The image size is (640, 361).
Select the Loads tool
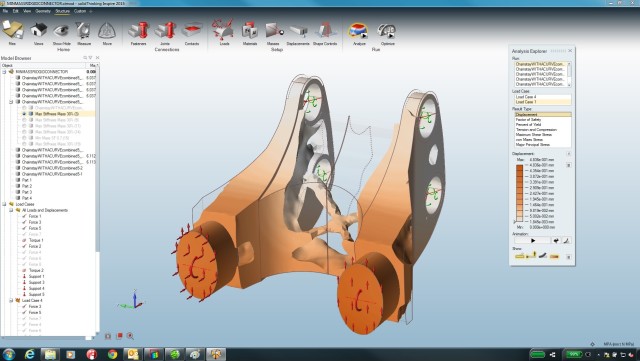223,30
